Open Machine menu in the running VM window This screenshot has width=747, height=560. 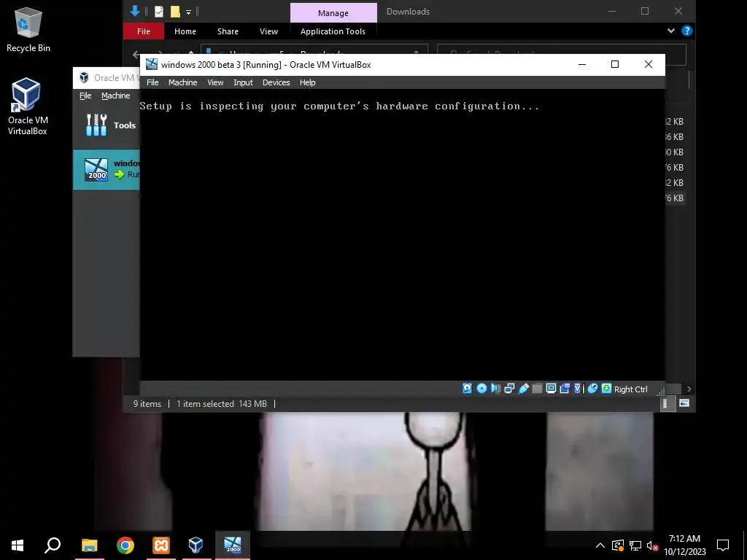(182, 82)
